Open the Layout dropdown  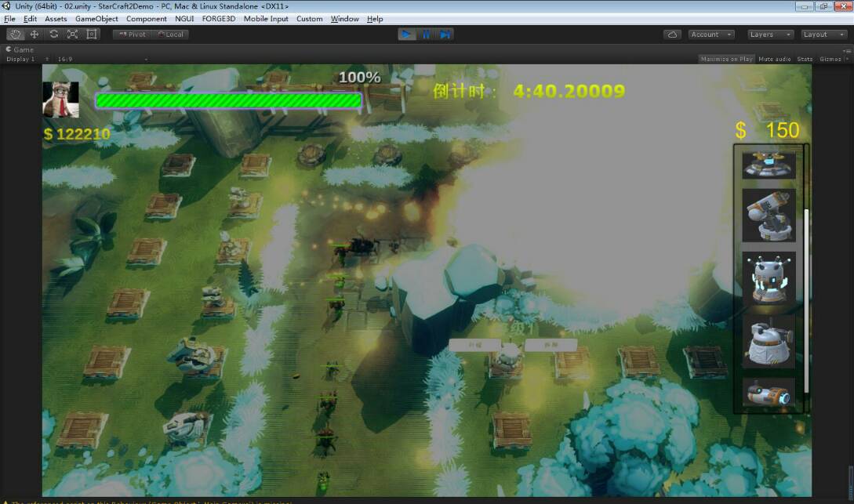pyautogui.click(x=823, y=34)
